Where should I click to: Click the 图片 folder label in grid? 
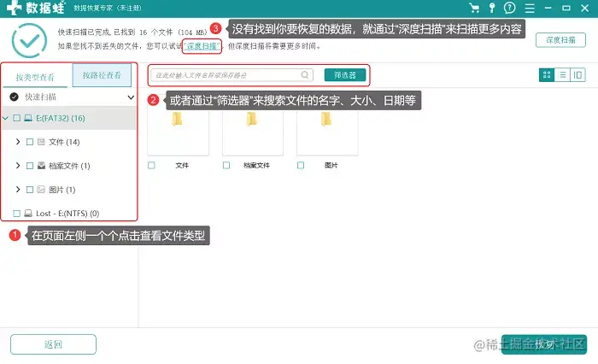[331, 165]
